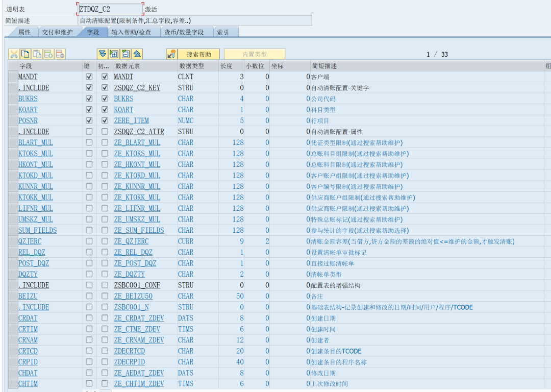Screen dimensions: 551x392
Task: Select the 字段 tab
Action: tap(93, 32)
